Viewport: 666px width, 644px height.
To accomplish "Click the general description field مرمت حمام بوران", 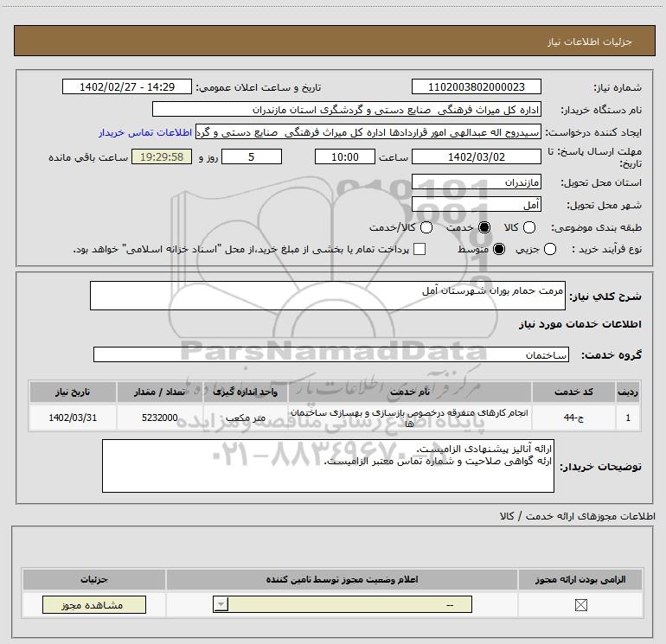I will (x=328, y=296).
